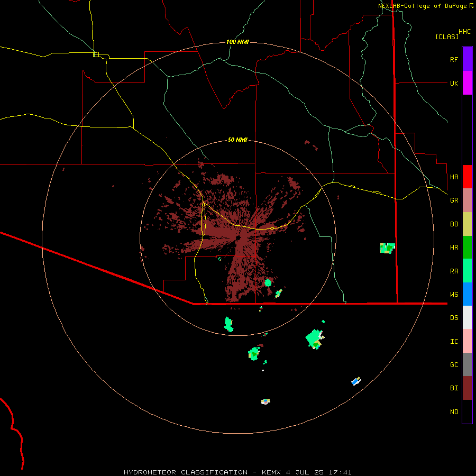Click the radar site center of the brown echoes

[x=239, y=237]
